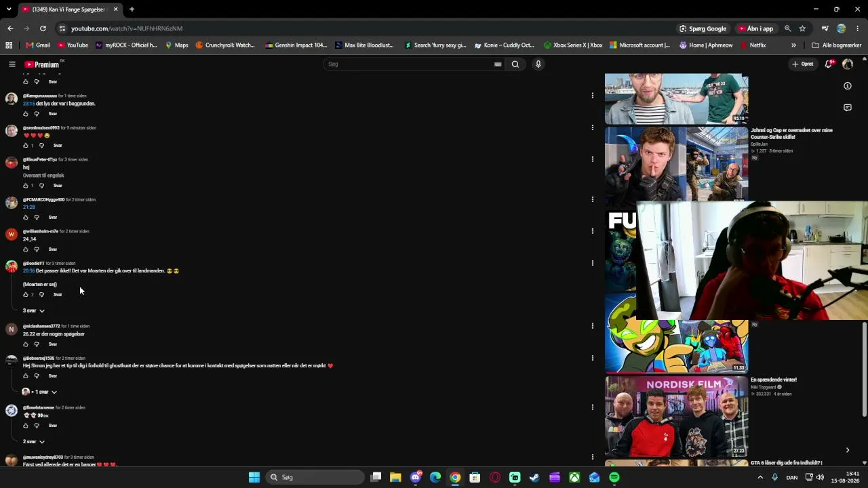Dislike the '24,14' comment by @williamholm

point(37,249)
